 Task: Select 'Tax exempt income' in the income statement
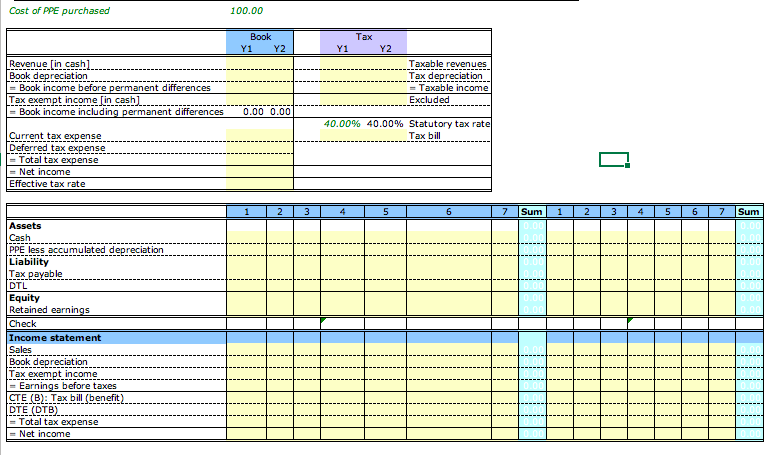(x=53, y=374)
